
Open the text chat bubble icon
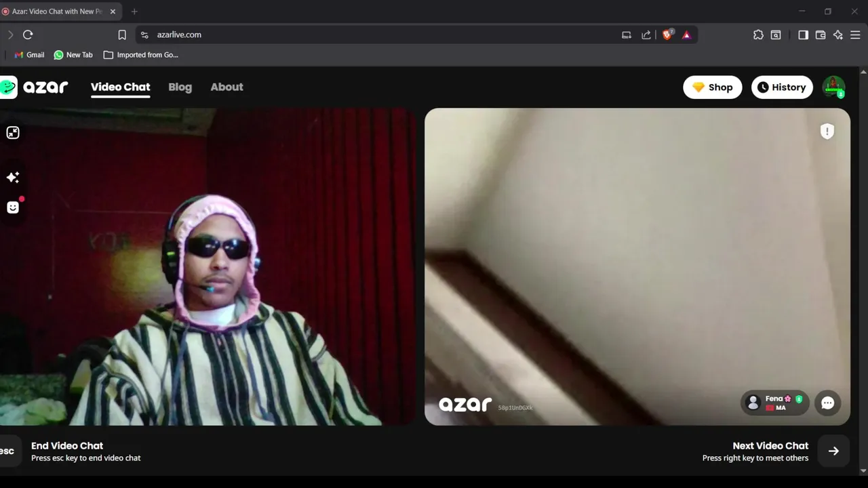click(x=827, y=403)
